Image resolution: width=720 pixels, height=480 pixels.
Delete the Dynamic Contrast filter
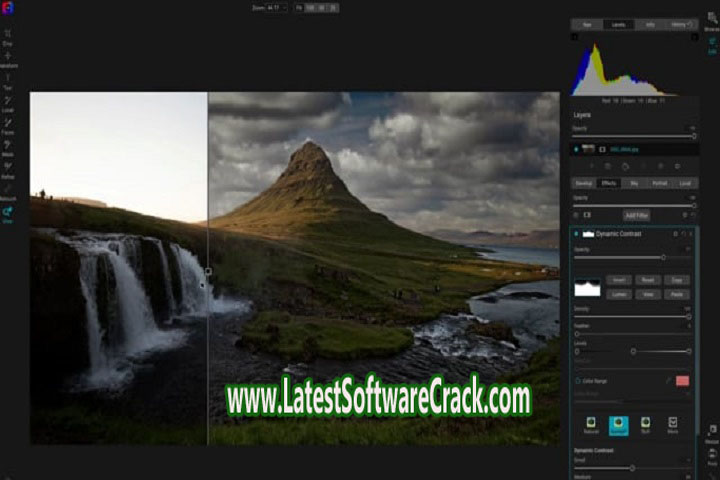691,234
